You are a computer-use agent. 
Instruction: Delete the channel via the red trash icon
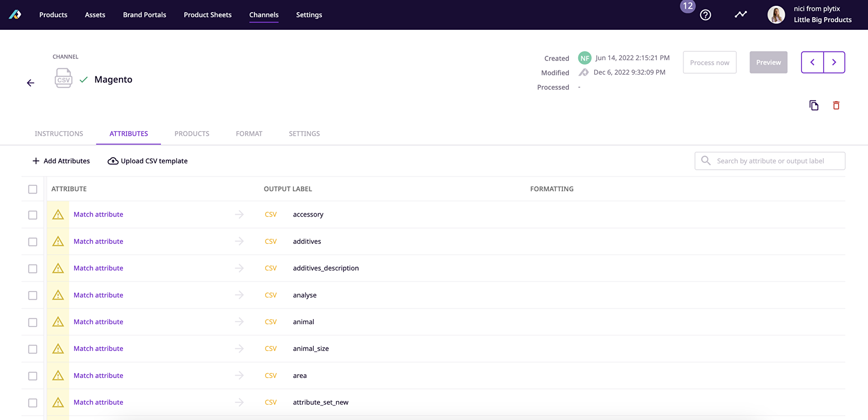(x=836, y=105)
